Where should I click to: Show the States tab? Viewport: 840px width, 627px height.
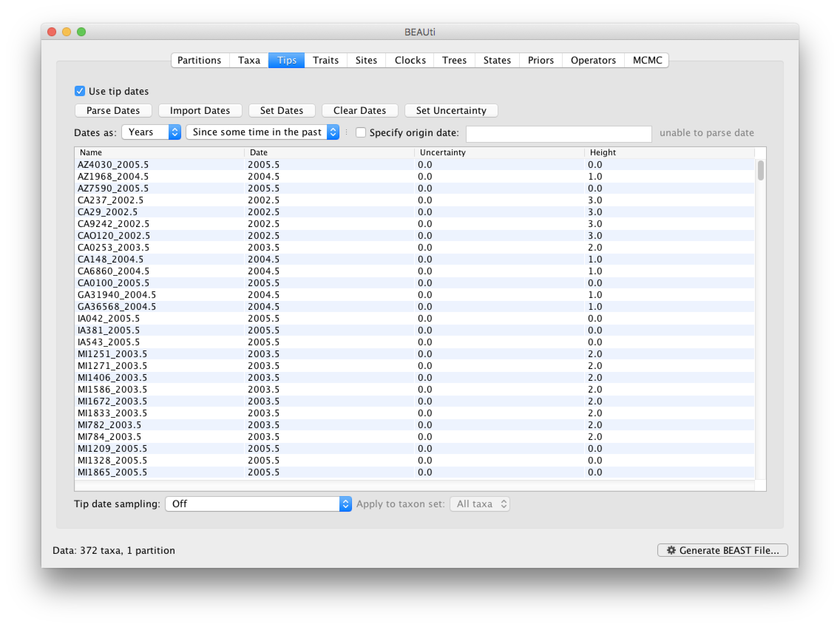497,60
